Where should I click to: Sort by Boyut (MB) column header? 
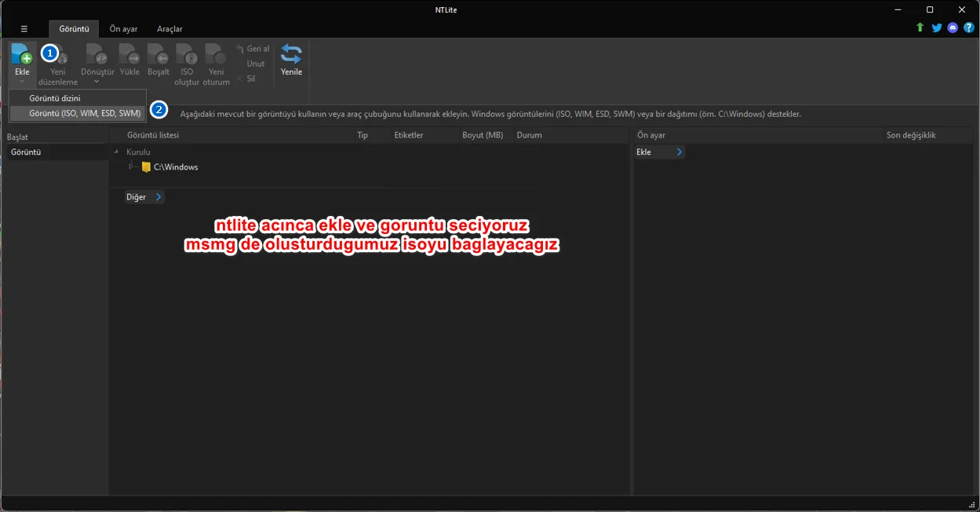coord(486,135)
